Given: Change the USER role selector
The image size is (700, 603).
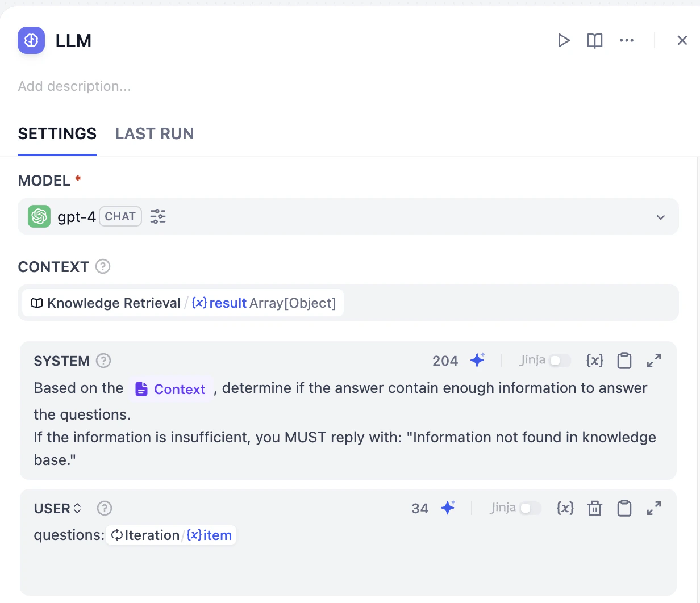Looking at the screenshot, I should [x=57, y=508].
